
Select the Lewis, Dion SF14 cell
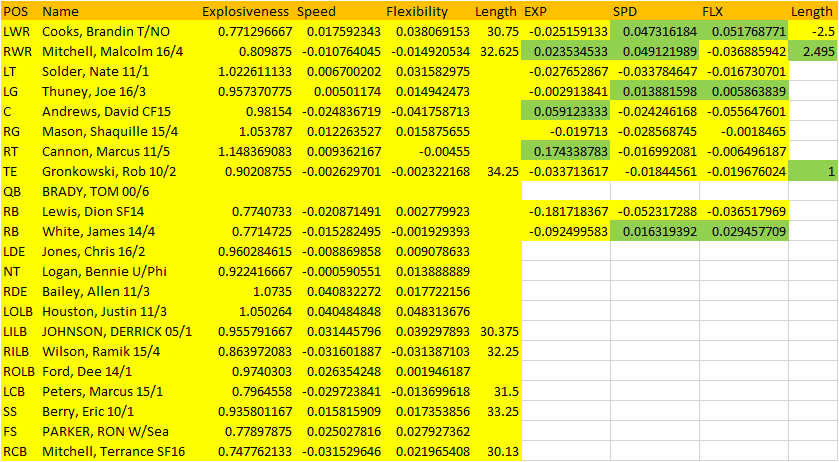[x=93, y=211]
